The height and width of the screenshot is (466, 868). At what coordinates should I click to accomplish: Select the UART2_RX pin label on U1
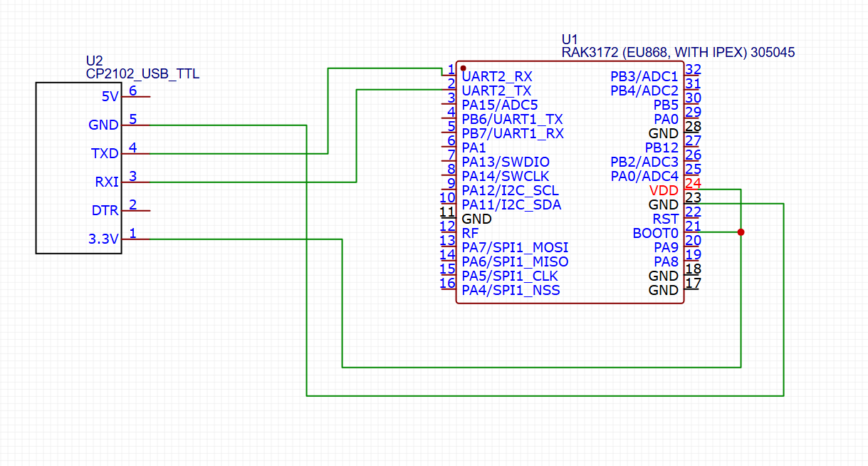[x=497, y=76]
